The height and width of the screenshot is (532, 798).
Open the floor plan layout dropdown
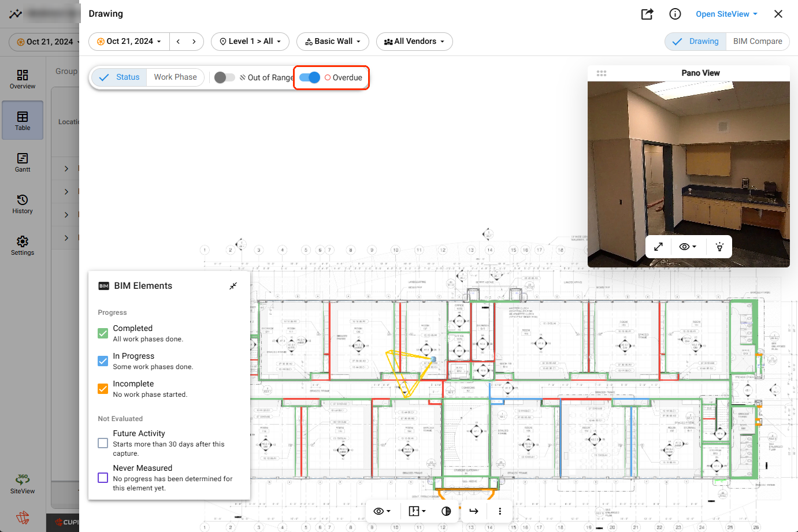[x=417, y=511]
